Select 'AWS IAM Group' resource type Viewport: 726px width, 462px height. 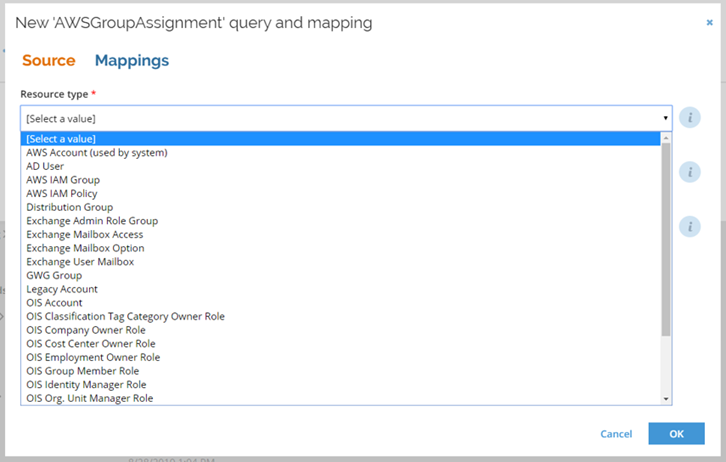(341, 180)
